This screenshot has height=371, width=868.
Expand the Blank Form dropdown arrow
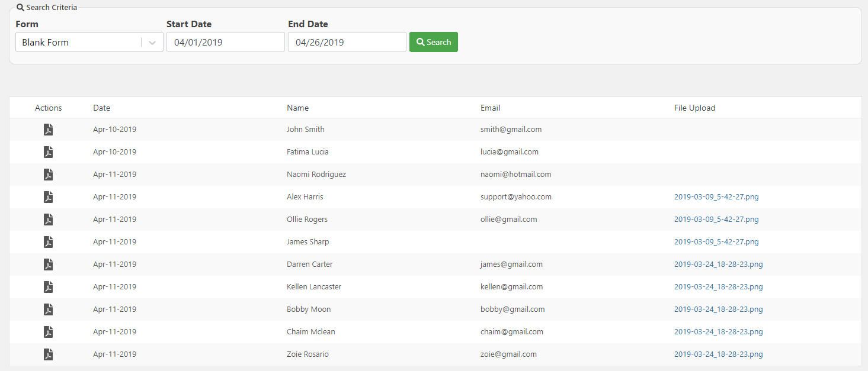(x=152, y=43)
